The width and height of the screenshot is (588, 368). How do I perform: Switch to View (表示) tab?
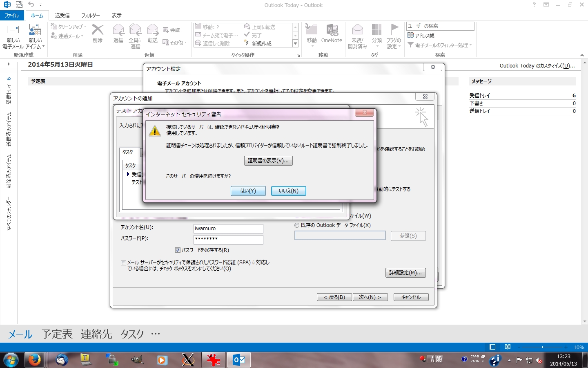tap(117, 15)
